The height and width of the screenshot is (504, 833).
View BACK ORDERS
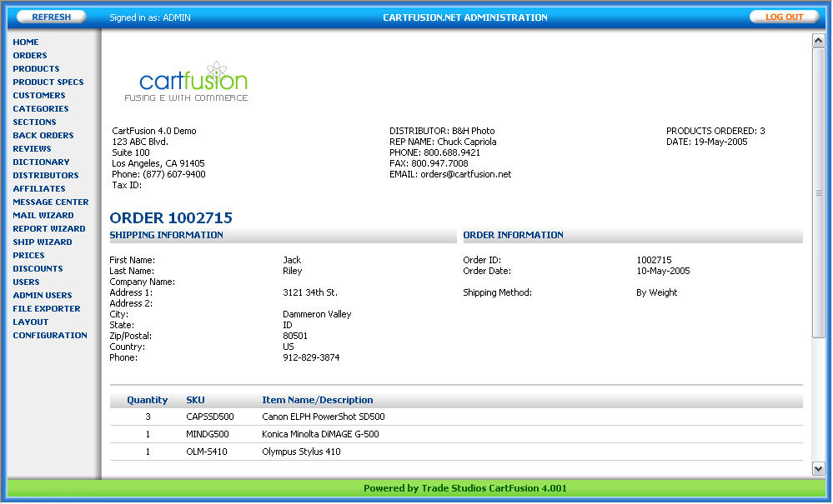(43, 135)
